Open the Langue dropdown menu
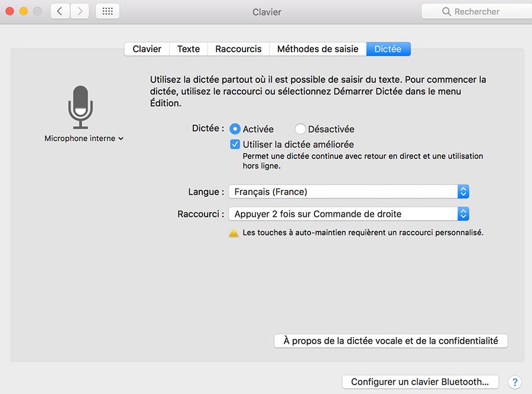This screenshot has height=394, width=532. point(349,192)
